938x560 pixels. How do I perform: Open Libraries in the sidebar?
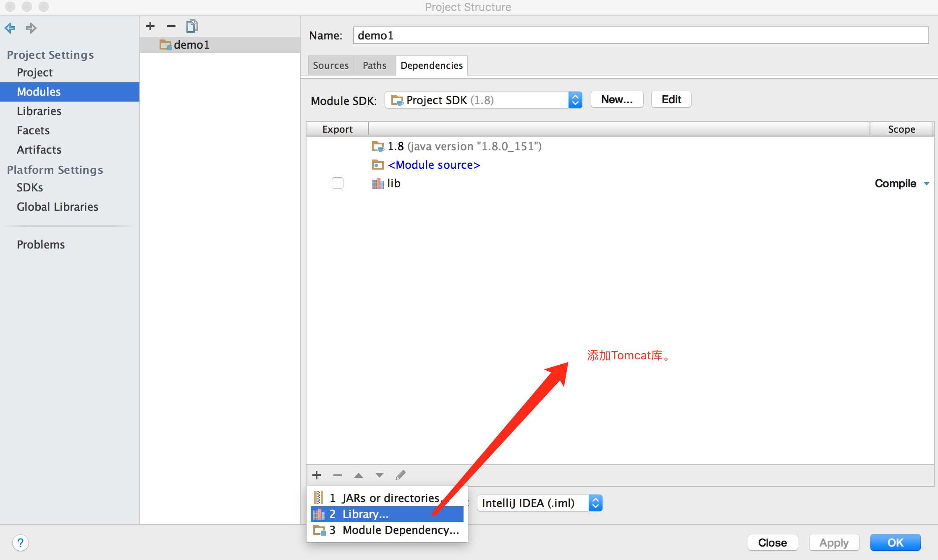[x=70, y=111]
